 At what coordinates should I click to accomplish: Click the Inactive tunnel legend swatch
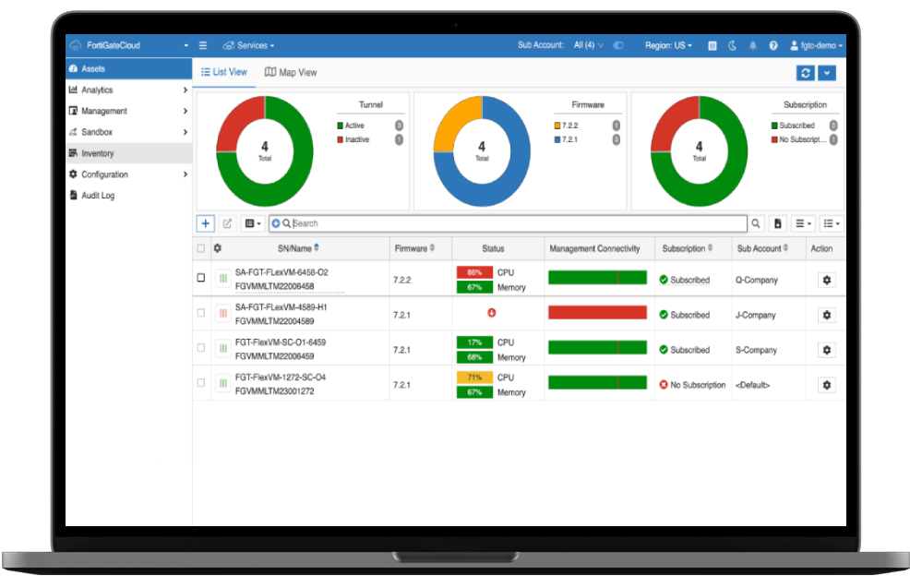coord(340,139)
